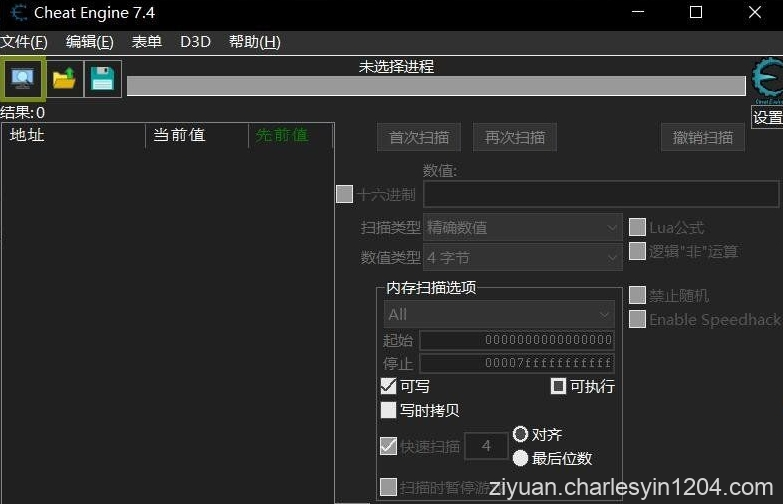Click the fast scan alignment field showing 4

pyautogui.click(x=486, y=446)
